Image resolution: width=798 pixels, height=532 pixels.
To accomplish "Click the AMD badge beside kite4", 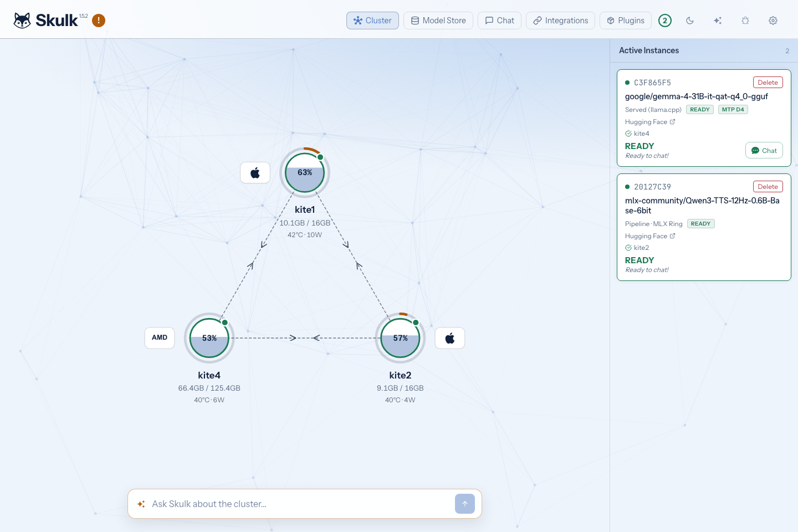I will tap(160, 337).
